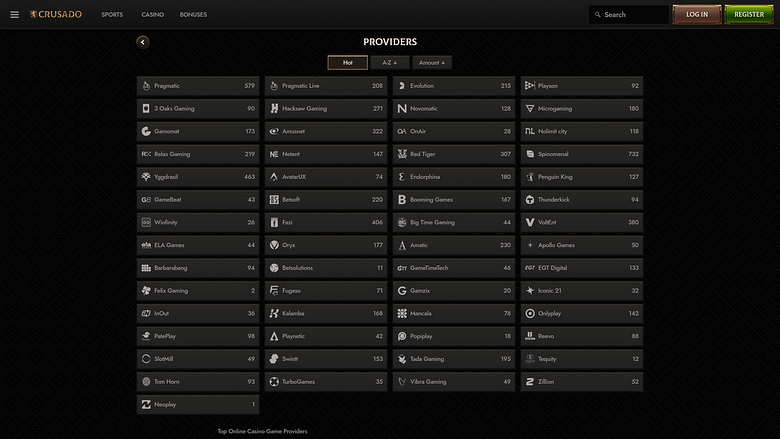
Task: Click the Mancala icon
Action: pyautogui.click(x=402, y=314)
